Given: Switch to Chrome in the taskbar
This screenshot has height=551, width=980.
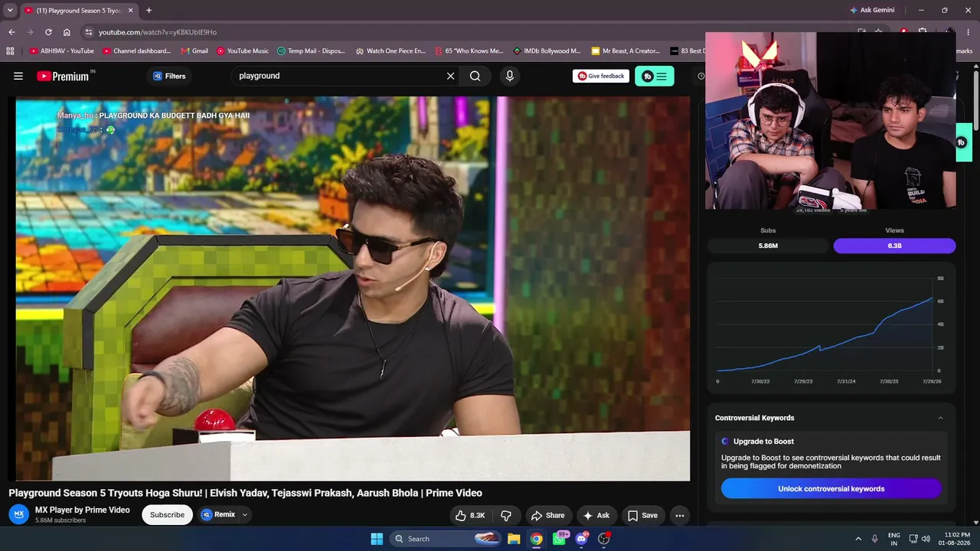Looking at the screenshot, I should [537, 539].
